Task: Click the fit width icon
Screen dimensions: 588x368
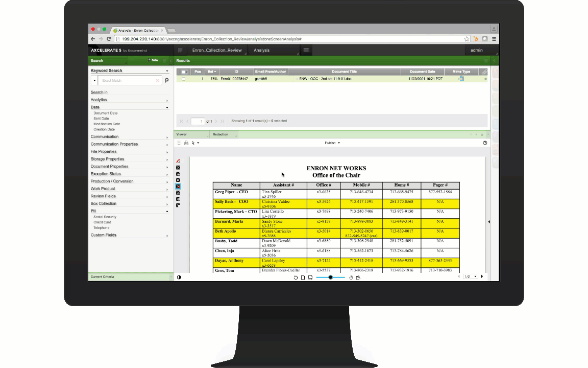Action: point(310,278)
